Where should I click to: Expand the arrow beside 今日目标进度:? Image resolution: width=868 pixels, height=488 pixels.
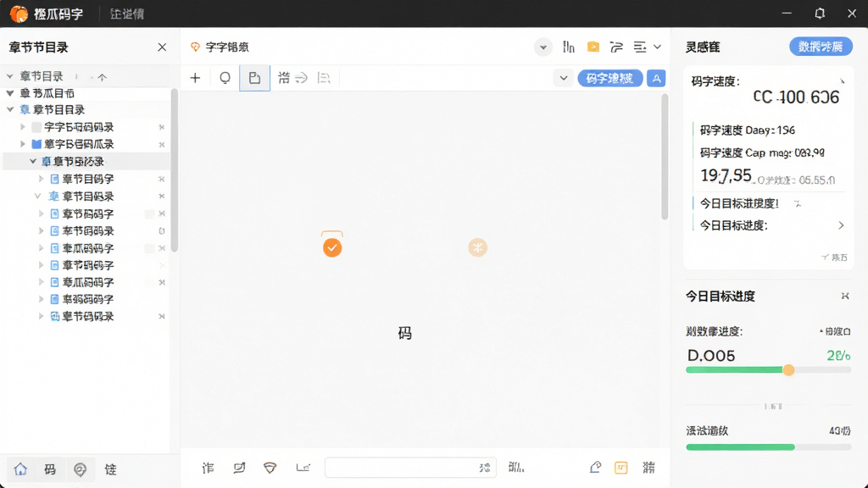tap(841, 225)
